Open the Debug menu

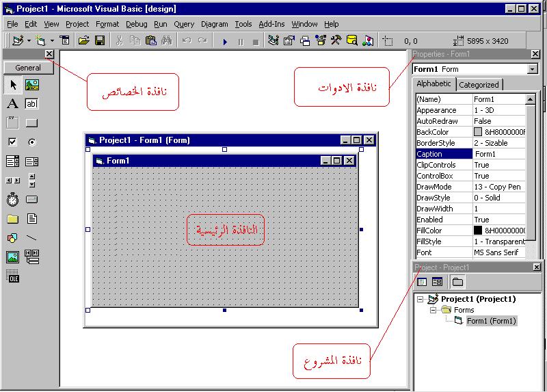(x=136, y=24)
